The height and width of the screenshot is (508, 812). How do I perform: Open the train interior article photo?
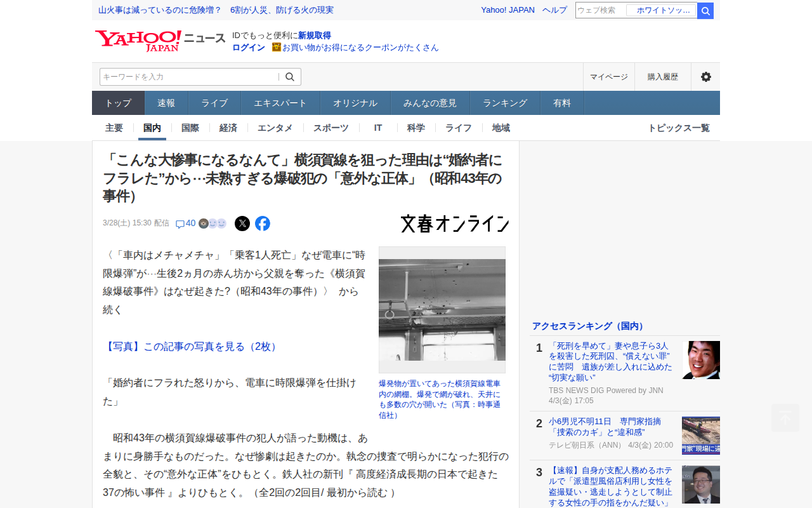tap(442, 310)
